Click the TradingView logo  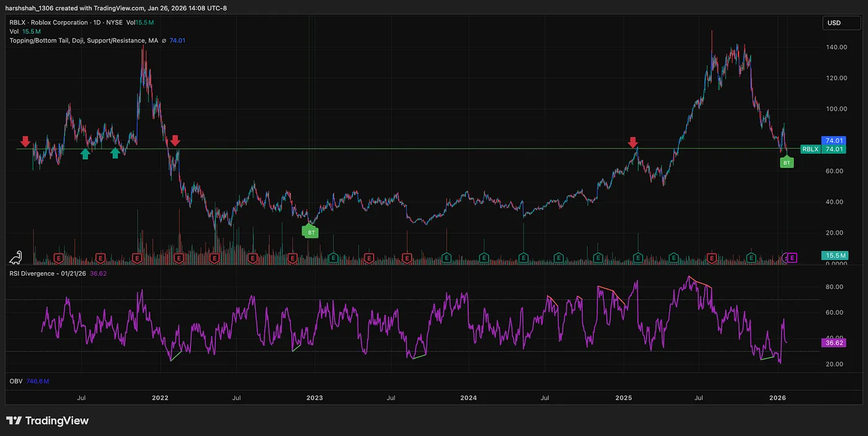[x=47, y=421]
